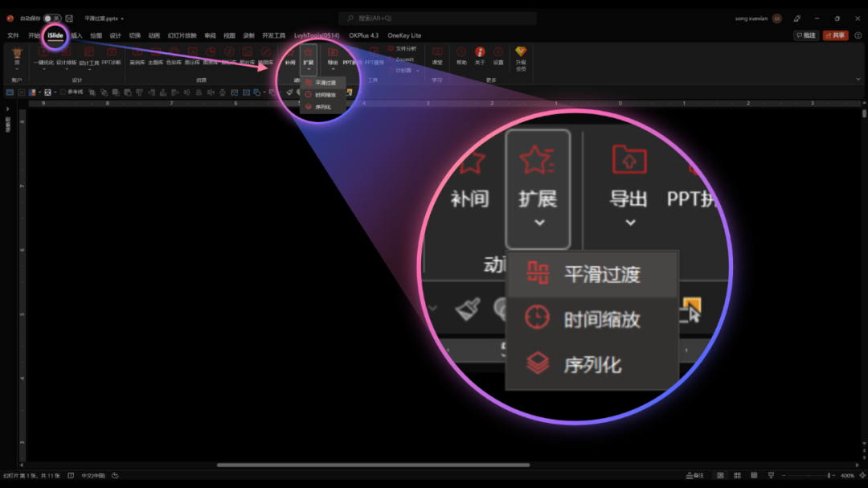Click the red 共享 share button

tap(835, 35)
